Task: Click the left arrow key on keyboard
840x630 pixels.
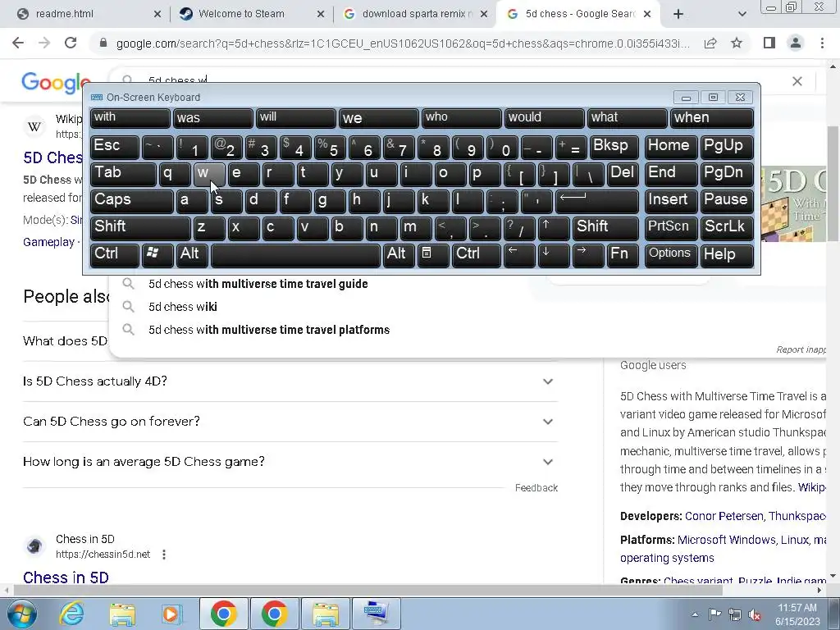Action: (x=519, y=254)
